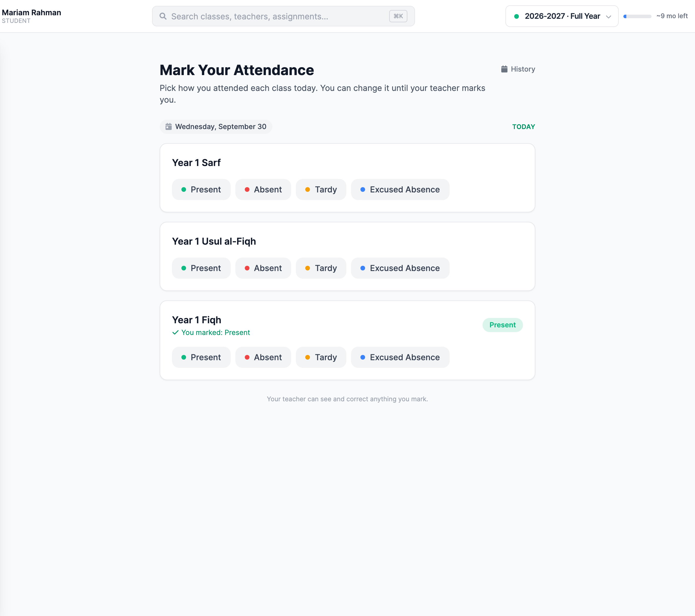Click the Mariam Rahman profile name
This screenshot has height=616, width=695.
(x=32, y=13)
